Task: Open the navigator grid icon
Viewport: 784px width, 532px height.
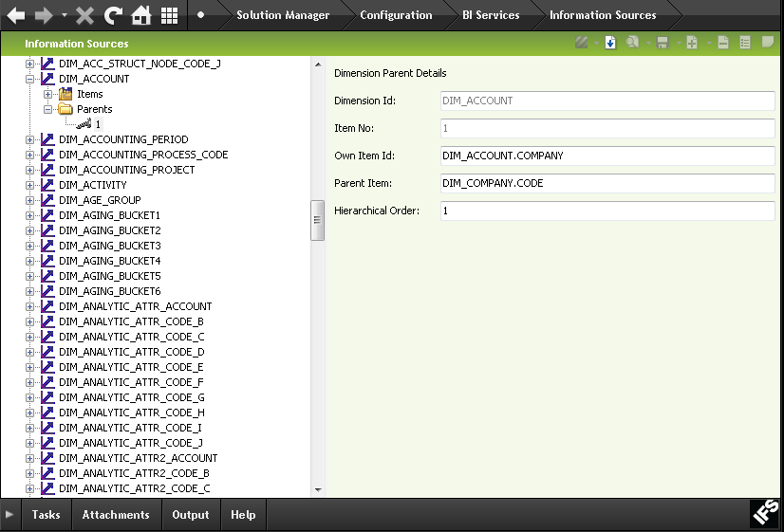Action: coord(169,15)
